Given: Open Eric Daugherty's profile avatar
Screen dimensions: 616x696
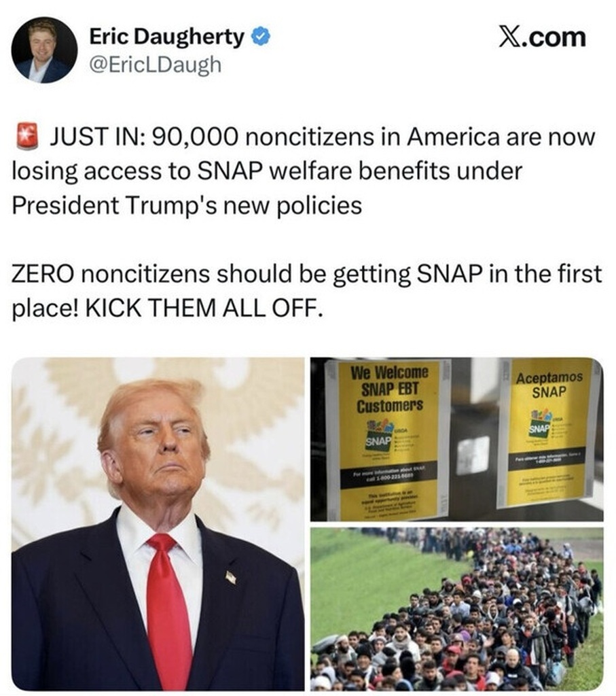Looking at the screenshot, I should (x=44, y=50).
